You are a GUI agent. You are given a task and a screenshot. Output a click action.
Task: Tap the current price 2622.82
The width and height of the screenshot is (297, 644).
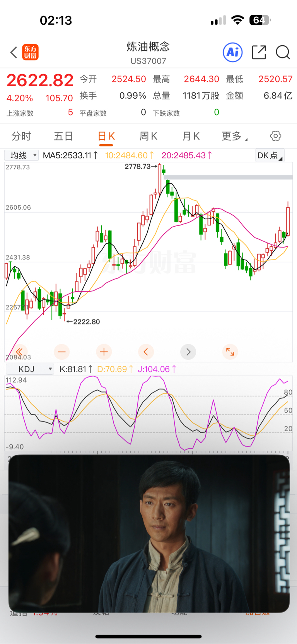pos(40,80)
